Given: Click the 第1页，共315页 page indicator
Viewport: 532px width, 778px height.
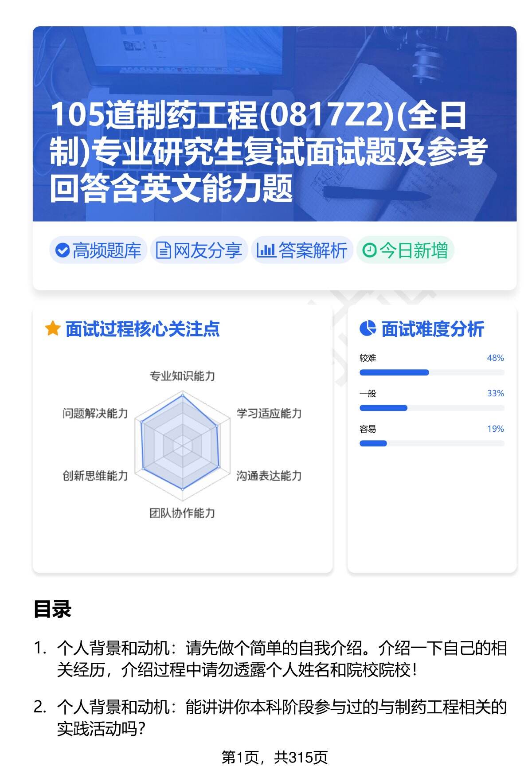Looking at the screenshot, I should tap(274, 758).
